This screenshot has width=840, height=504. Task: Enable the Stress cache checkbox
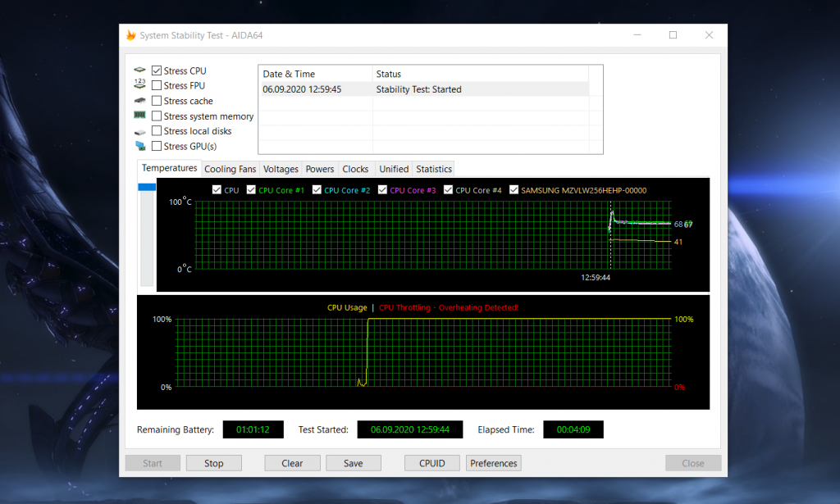pos(157,101)
